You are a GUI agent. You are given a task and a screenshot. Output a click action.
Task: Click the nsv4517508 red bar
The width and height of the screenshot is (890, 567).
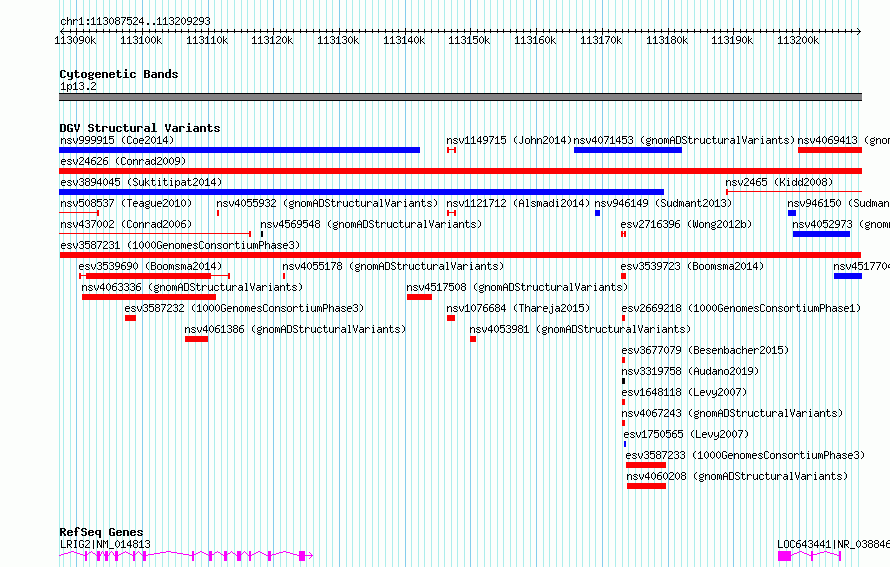click(419, 297)
